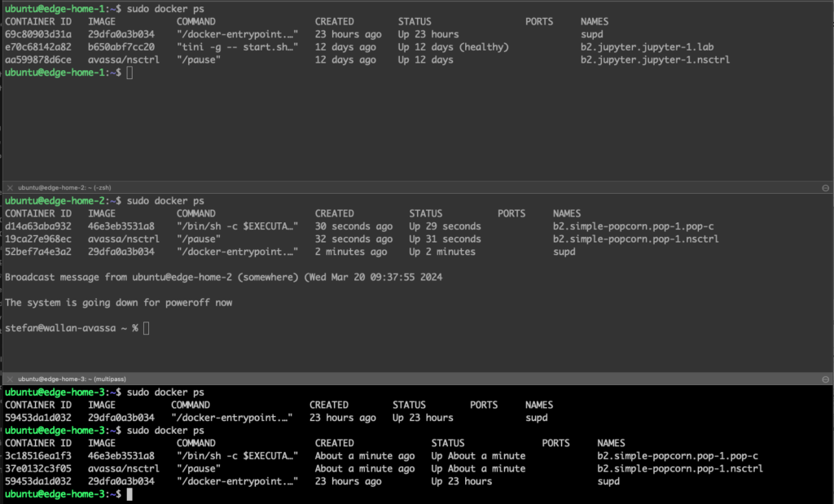Click container ID 3c18516ea1f3
The image size is (834, 504).
(38, 456)
